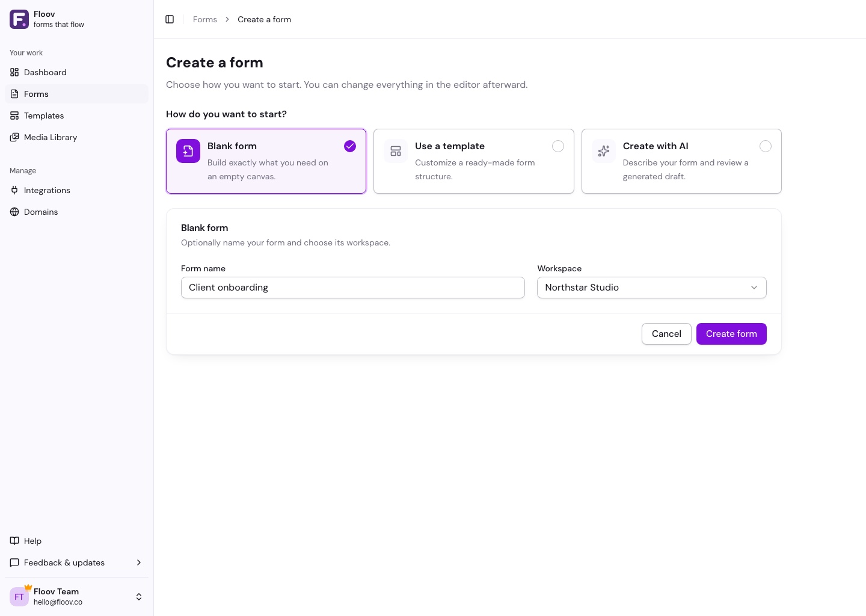Click the Floov logo icon
Screen dimensions: 866x616
(19, 19)
